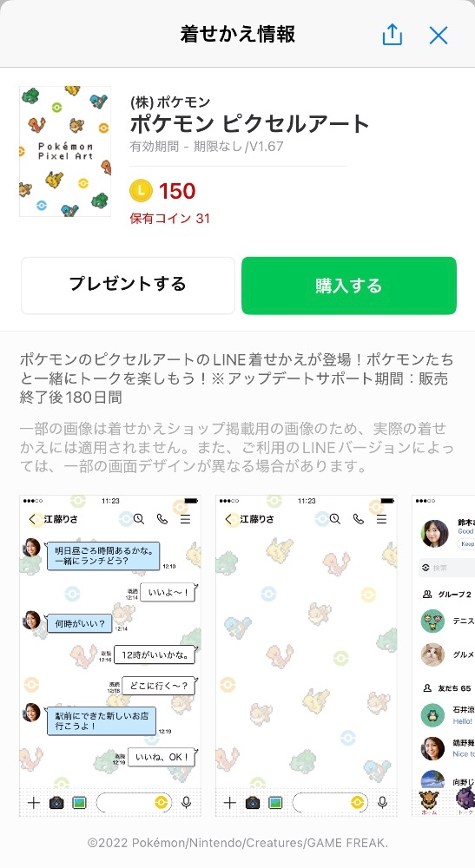Tap back chevron in first chat preview
The height and width of the screenshot is (868, 475).
[32, 519]
